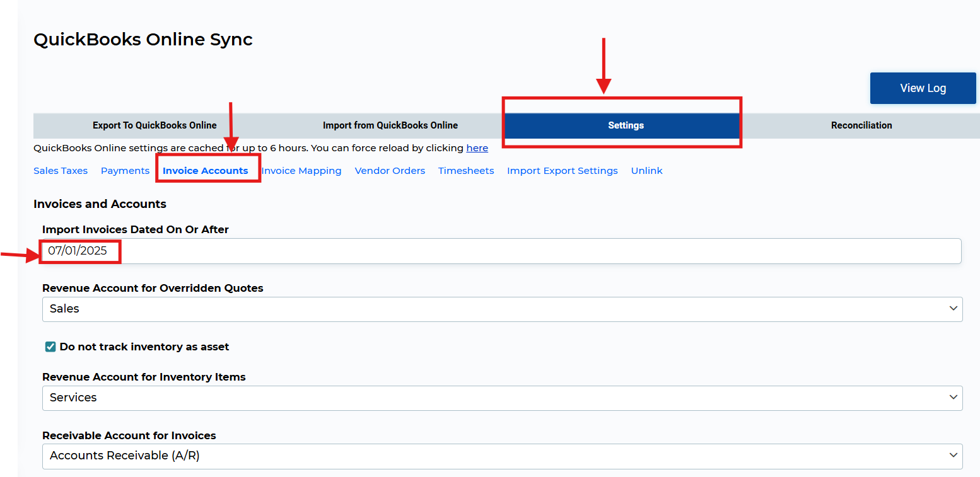Screen dimensions: 980x477
Task: Click the 'here' force reload link
Action: [x=477, y=148]
